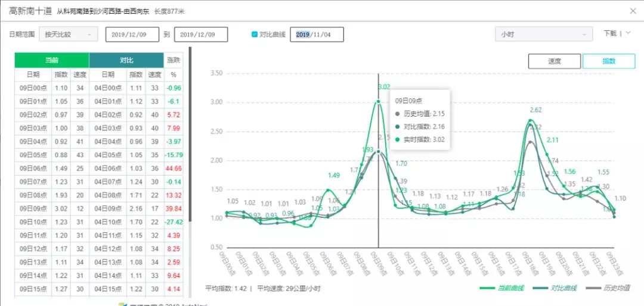644x306 pixels.
Task: Toggle 历史均值 legend line icon
Action: click(x=594, y=288)
